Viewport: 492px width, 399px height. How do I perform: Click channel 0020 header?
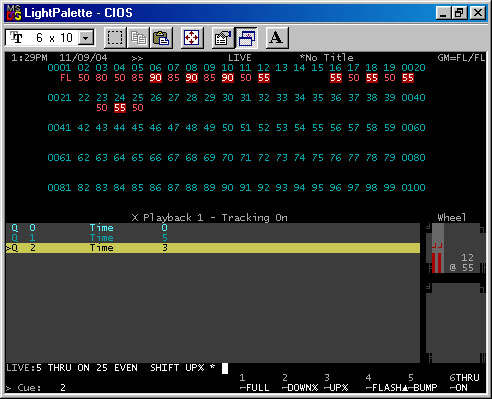413,68
